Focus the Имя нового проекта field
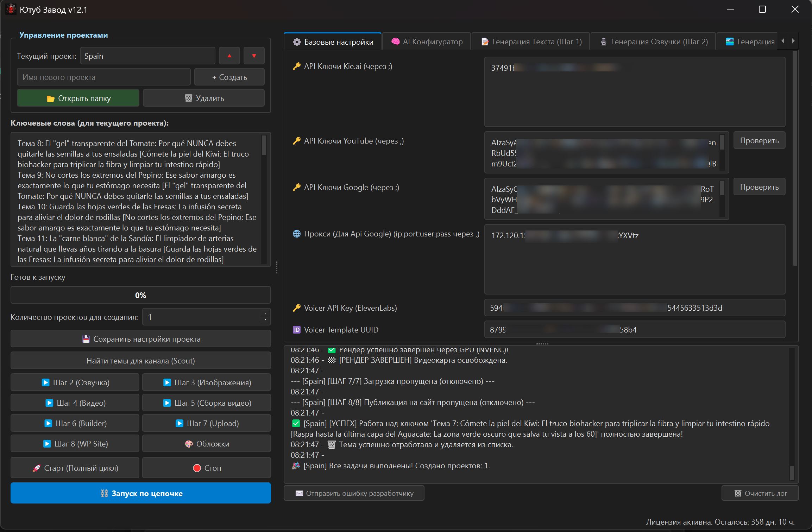Image resolution: width=812 pixels, height=532 pixels. 104,77
